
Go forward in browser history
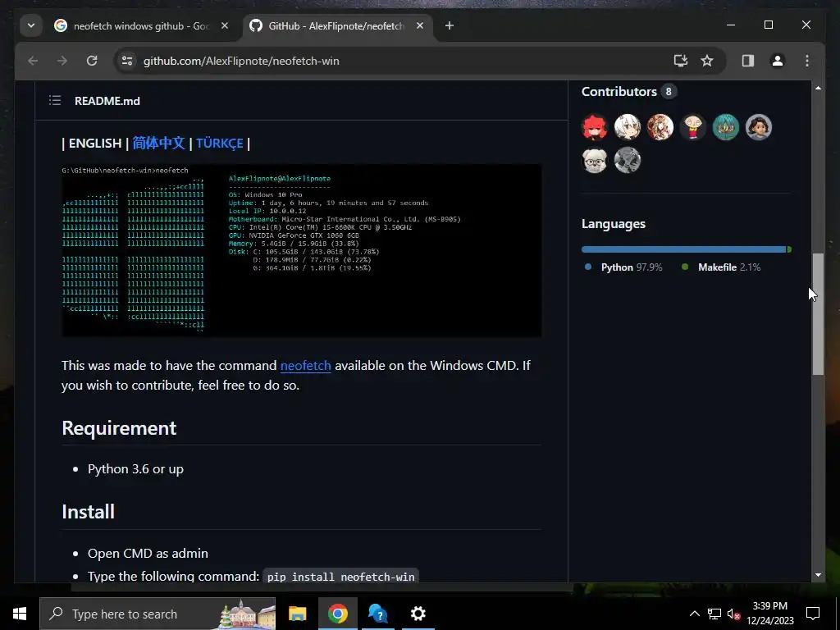pos(62,61)
